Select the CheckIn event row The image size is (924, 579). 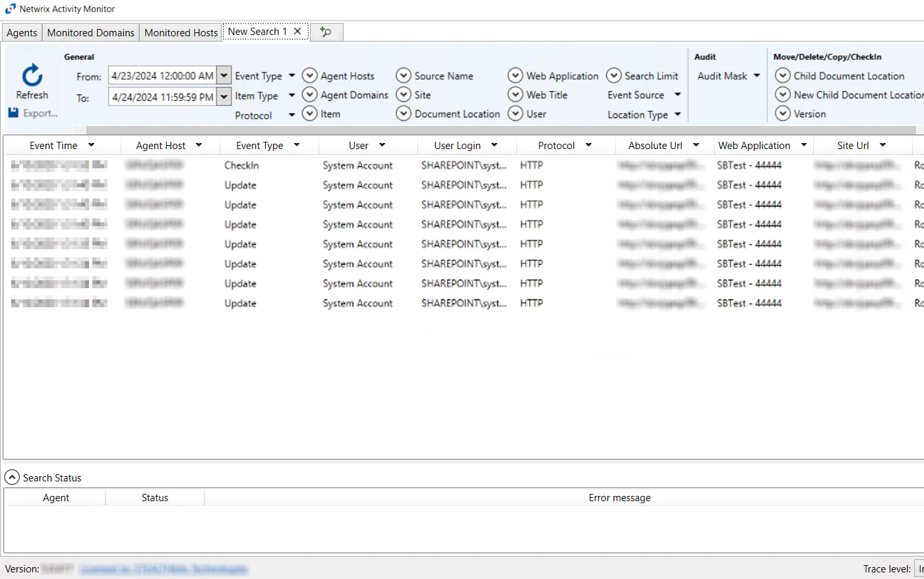point(464,165)
